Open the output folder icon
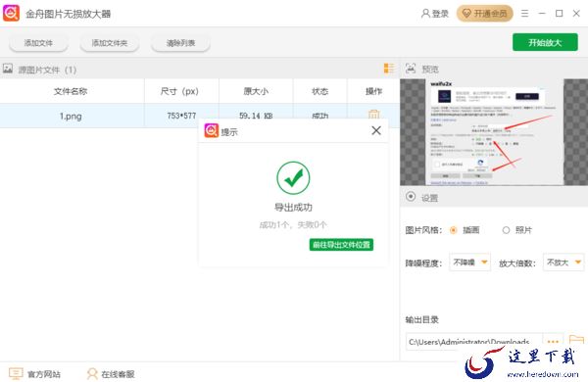Image resolution: width=588 pixels, height=382 pixels. pyautogui.click(x=576, y=340)
